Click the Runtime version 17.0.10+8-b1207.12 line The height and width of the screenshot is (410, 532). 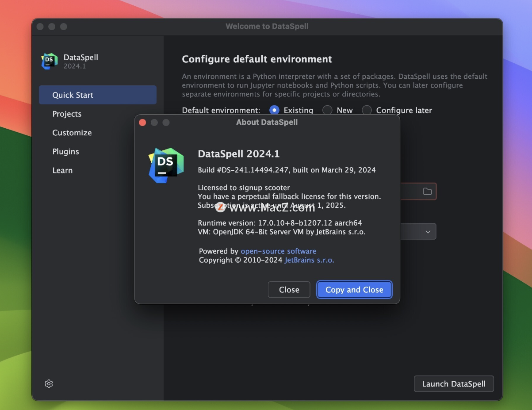tap(280, 223)
